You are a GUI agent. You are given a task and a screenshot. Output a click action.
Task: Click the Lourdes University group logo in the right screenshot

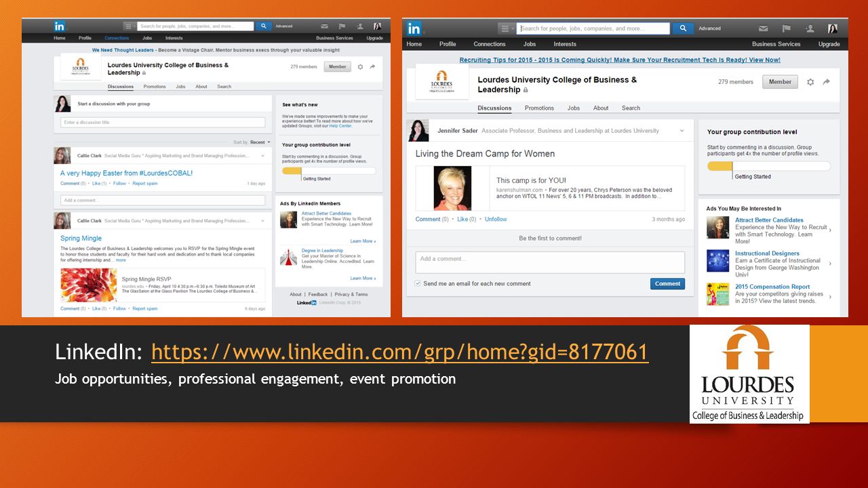click(441, 82)
